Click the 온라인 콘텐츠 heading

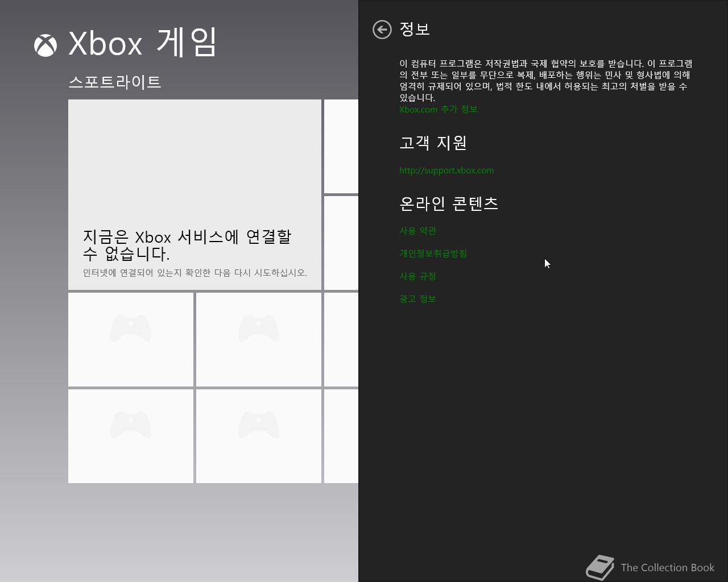pyautogui.click(x=449, y=203)
